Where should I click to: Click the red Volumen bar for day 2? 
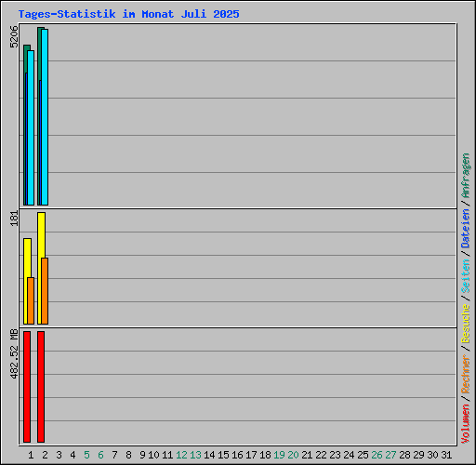tap(41, 387)
